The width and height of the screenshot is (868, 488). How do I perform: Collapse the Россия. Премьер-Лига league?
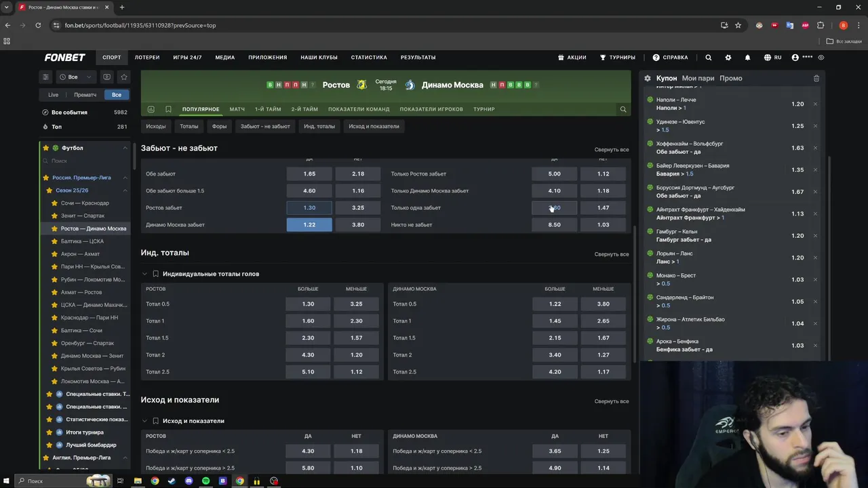tap(125, 178)
